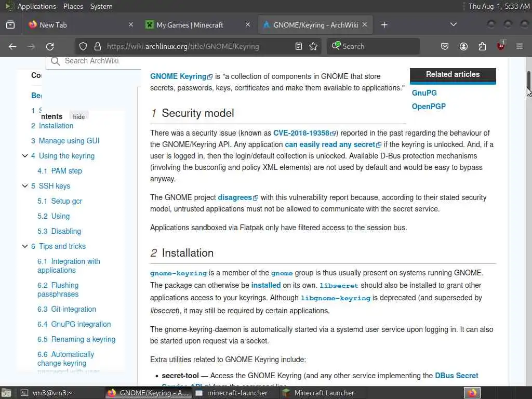The image size is (532, 399).
Task: Open the list all tabs dropdown arrow
Action: click(453, 25)
